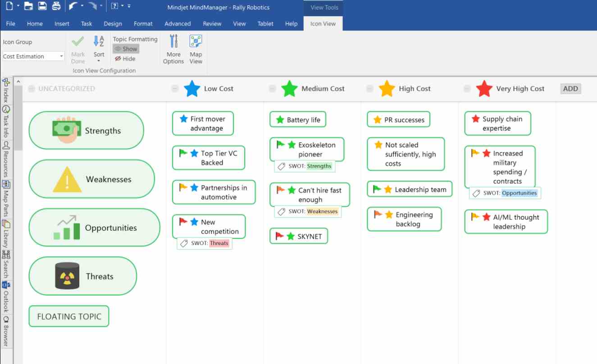Click the blue star Low Cost header icon

pos(192,89)
